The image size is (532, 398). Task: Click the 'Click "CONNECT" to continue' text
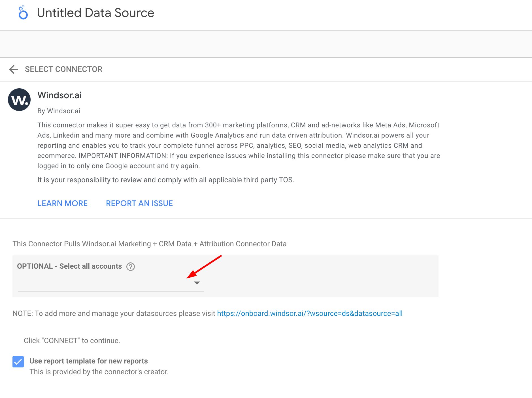72,341
